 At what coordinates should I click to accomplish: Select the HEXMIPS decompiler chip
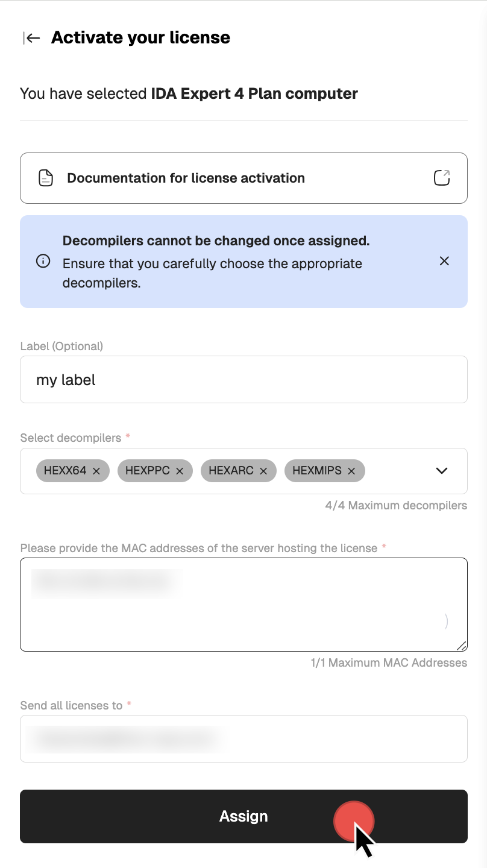[317, 471]
